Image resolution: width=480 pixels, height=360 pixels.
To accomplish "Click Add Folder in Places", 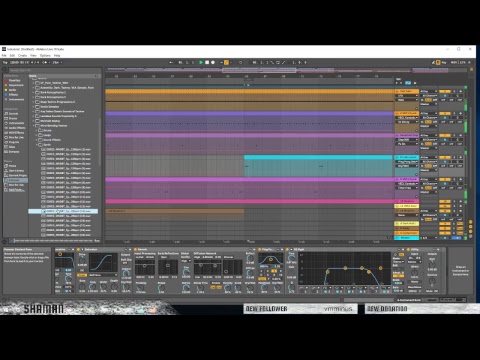I will point(16,190).
